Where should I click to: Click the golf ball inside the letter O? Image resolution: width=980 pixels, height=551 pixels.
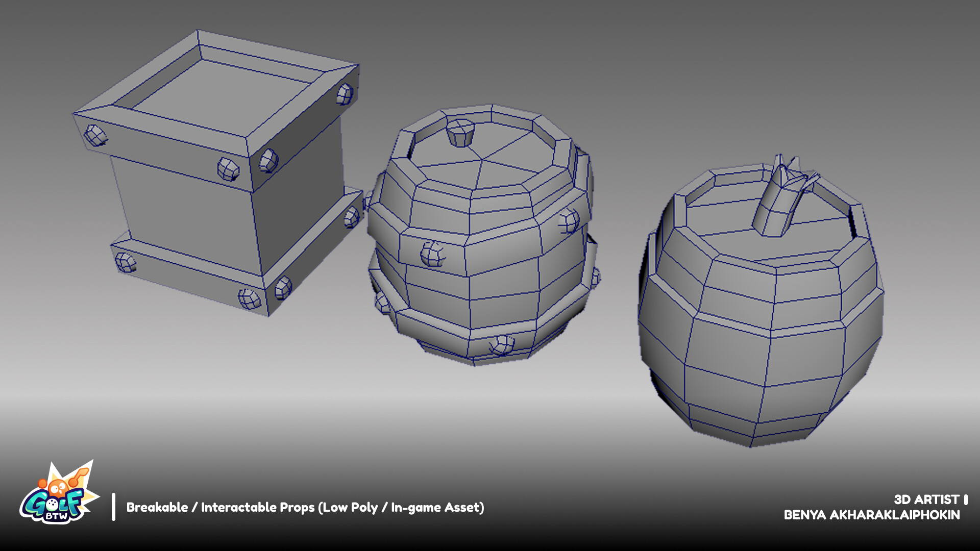(x=52, y=504)
